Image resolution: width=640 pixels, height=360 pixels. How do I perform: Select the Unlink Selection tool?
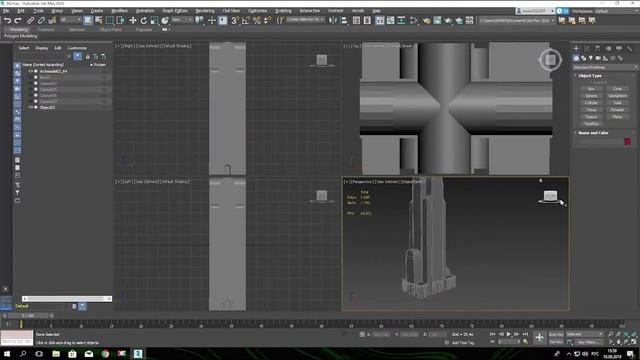(x=41, y=20)
